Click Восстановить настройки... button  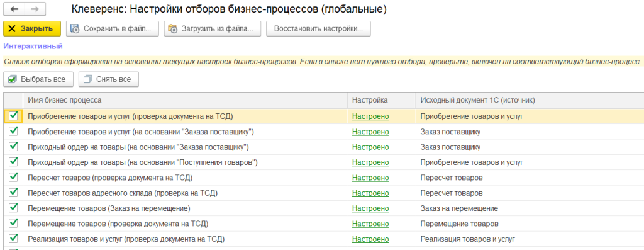point(318,29)
